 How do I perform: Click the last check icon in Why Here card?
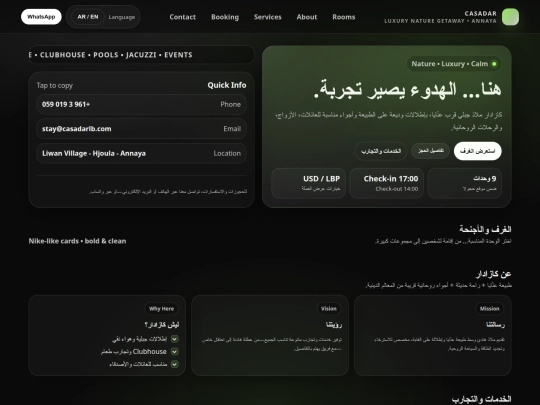(x=175, y=364)
